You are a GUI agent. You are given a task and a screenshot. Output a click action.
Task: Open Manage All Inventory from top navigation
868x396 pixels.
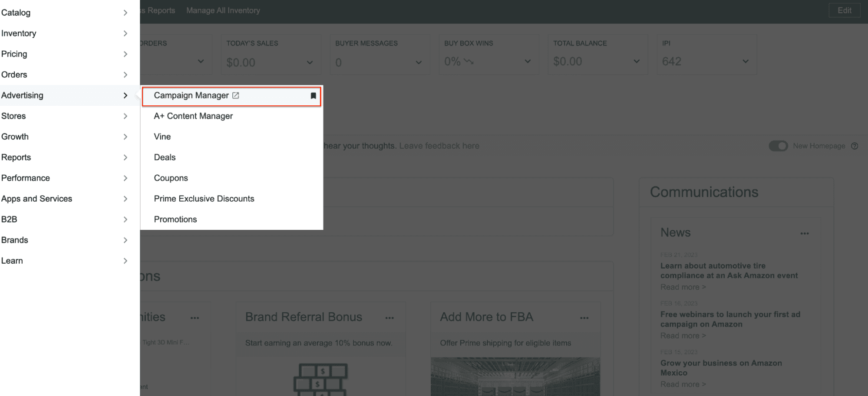223,10
